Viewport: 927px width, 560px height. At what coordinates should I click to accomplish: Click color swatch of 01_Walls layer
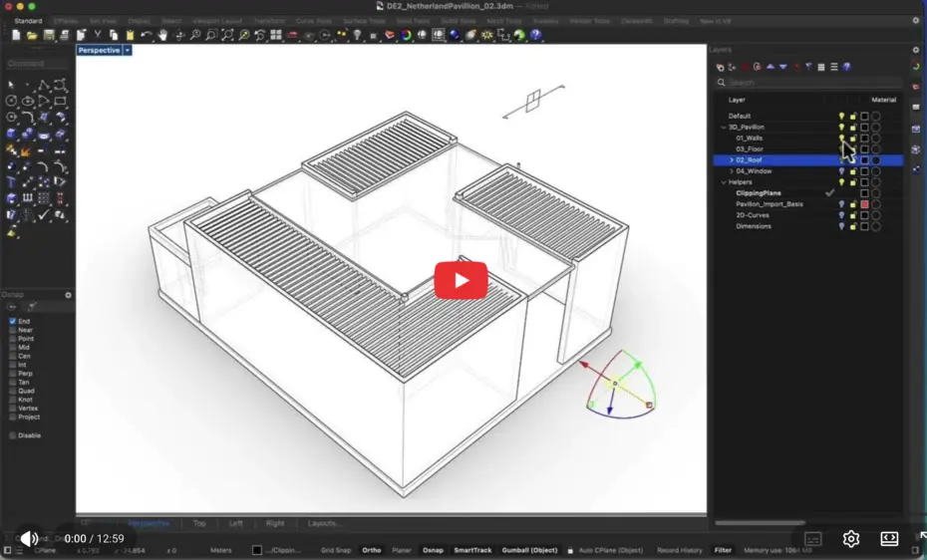(864, 139)
